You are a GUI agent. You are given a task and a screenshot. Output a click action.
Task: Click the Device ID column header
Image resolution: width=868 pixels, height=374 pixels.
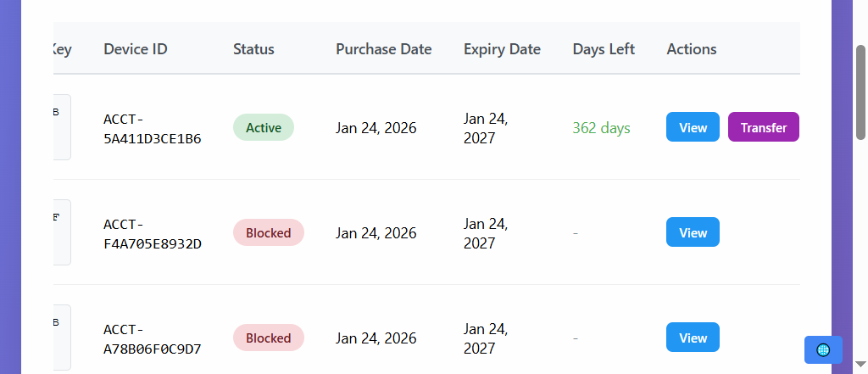coord(136,49)
